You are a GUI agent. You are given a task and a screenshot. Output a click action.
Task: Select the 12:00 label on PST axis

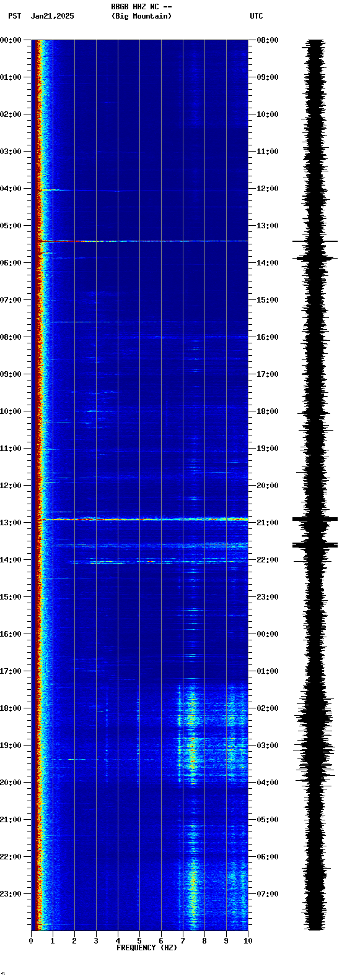pyautogui.click(x=11, y=486)
